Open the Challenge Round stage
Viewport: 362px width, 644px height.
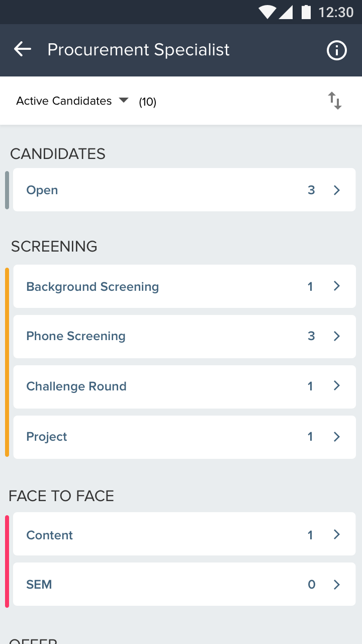pyautogui.click(x=184, y=386)
